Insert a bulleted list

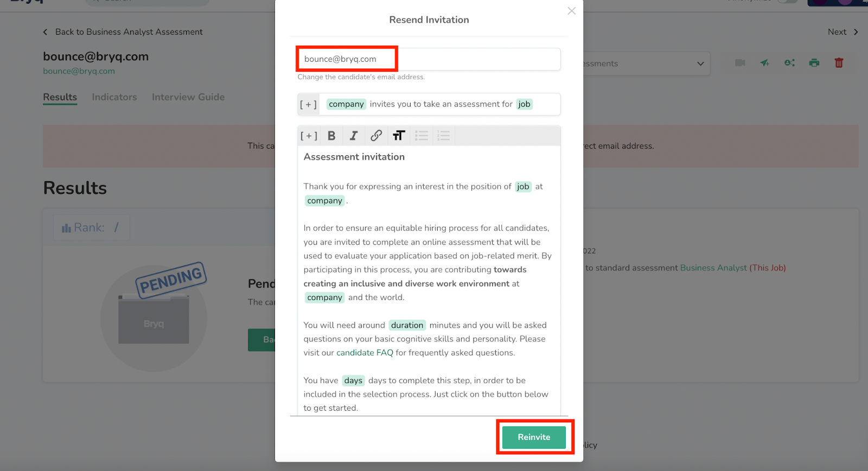[x=422, y=136]
